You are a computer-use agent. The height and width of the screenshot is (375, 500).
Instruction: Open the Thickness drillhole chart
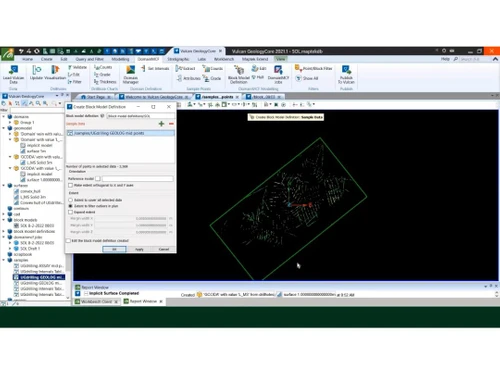tap(105, 82)
